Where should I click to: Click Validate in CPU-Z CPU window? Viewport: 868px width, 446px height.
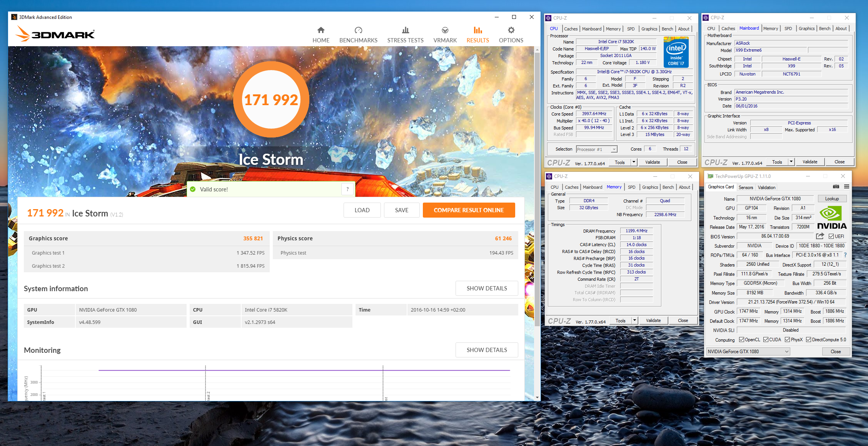pyautogui.click(x=652, y=162)
